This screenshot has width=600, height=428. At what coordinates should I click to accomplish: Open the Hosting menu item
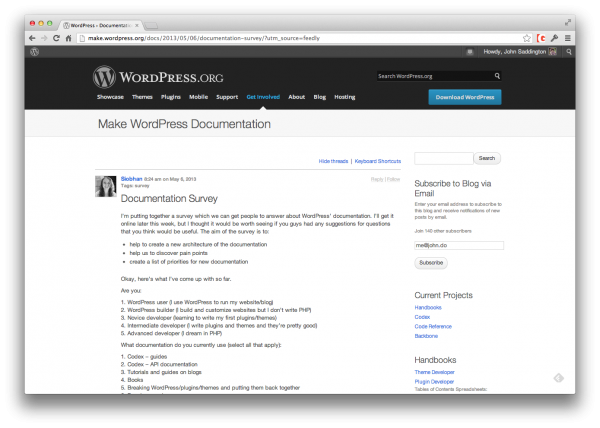point(345,97)
